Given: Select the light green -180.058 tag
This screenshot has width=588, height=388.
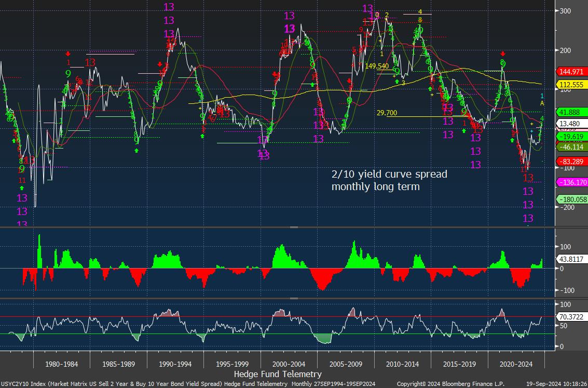Looking at the screenshot, I should click(572, 199).
